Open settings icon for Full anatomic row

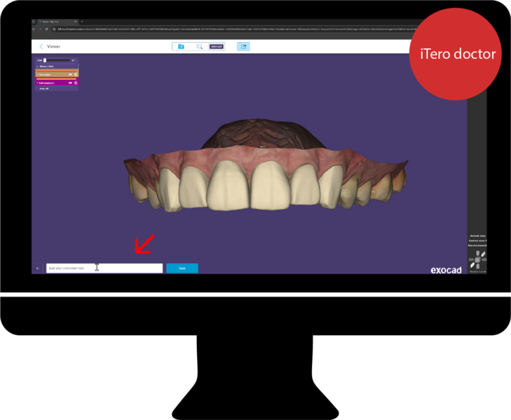(x=76, y=83)
